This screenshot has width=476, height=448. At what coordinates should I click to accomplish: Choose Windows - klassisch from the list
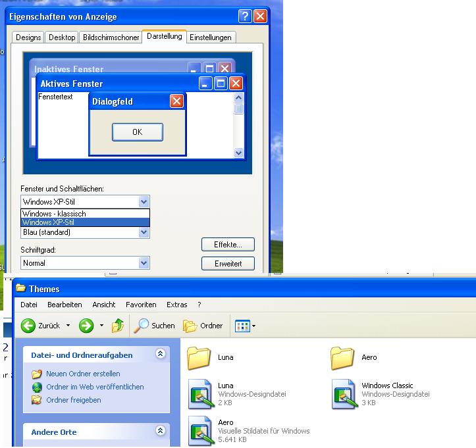(x=85, y=214)
